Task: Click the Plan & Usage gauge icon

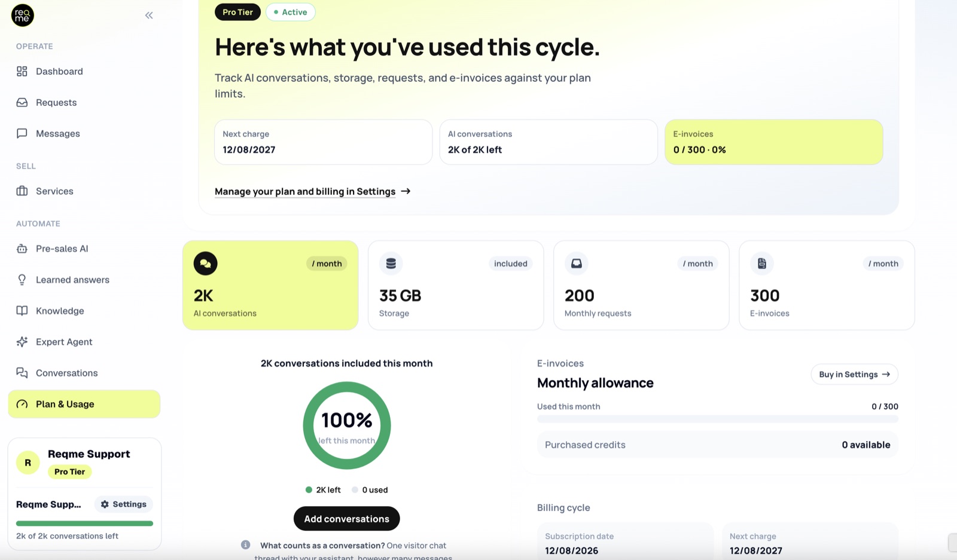Action: coord(22,404)
